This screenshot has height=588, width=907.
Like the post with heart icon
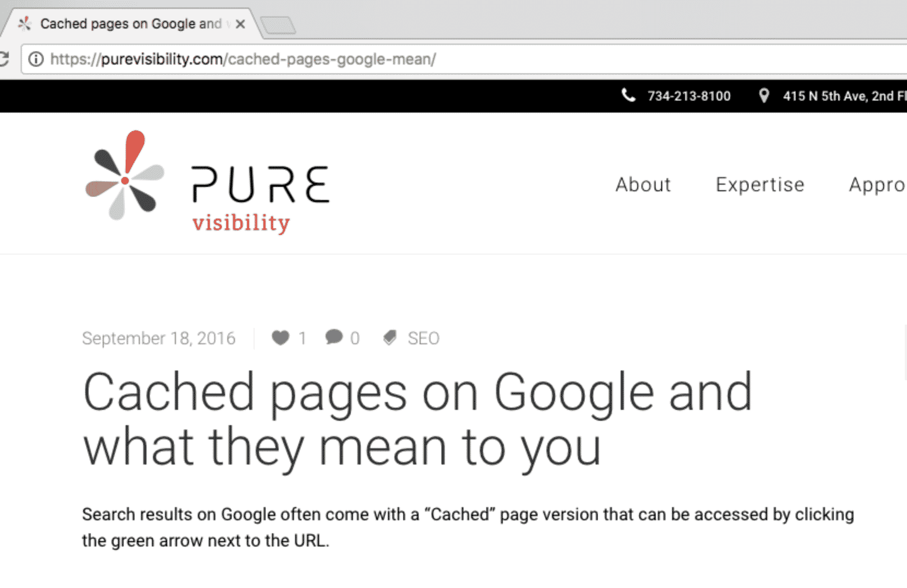coord(280,338)
